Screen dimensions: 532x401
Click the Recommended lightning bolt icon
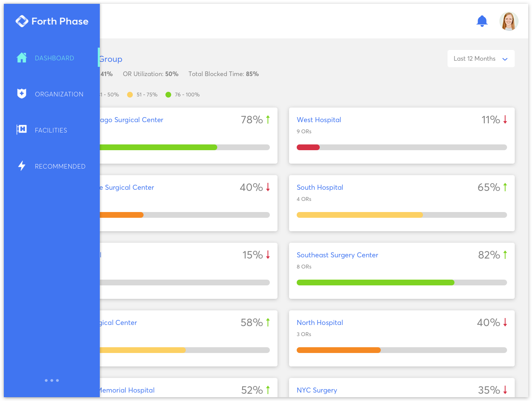(22, 166)
